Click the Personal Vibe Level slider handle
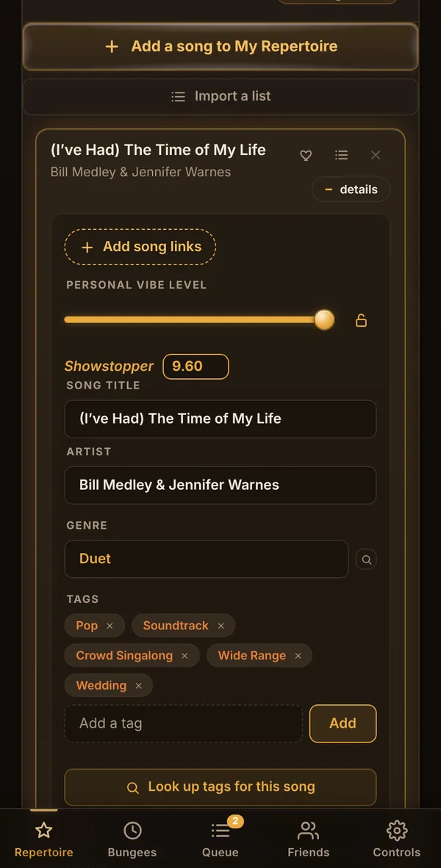The height and width of the screenshot is (868, 441). pyautogui.click(x=324, y=320)
